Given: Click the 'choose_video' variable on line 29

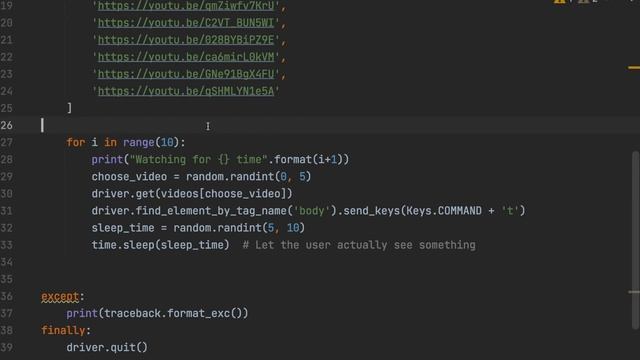Looking at the screenshot, I should click(129, 177).
